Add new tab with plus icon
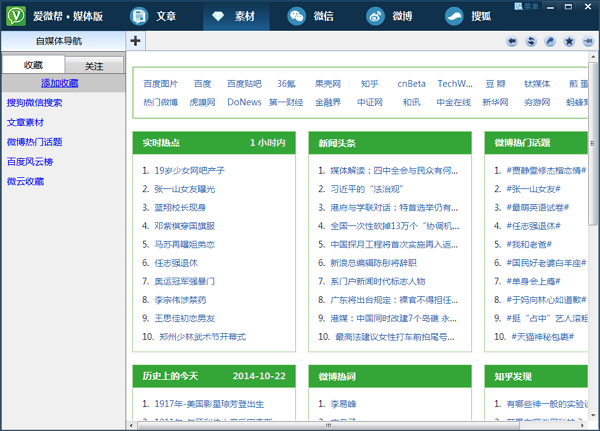Screen dimensions: 600x431 click(x=135, y=41)
